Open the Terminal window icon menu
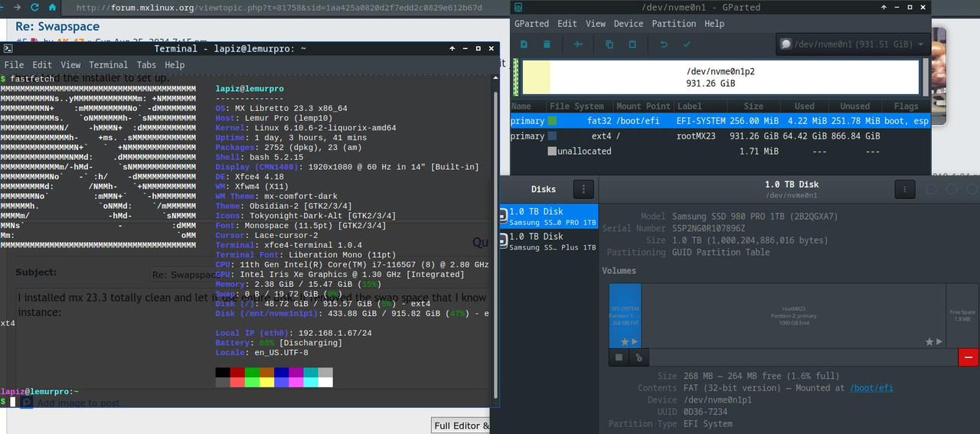Viewport: 980px width, 434px height. coord(8,48)
